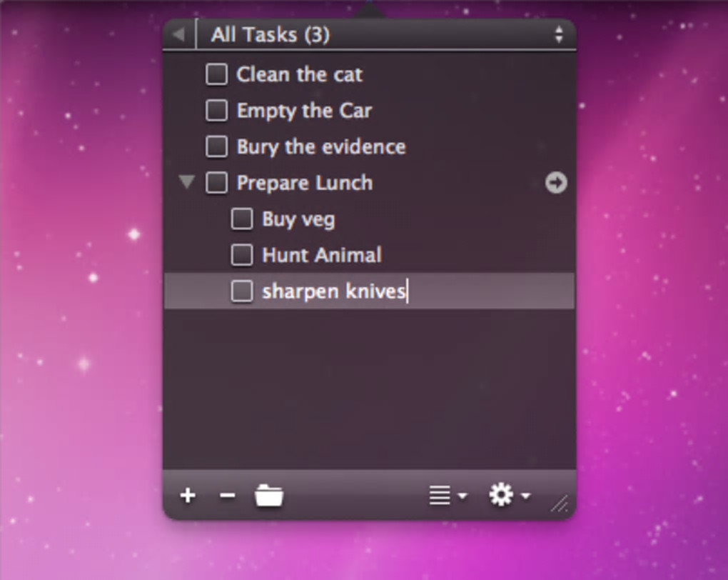Viewport: 728px width, 580px height.
Task: Check off the Clean the cat task
Action: pos(216,74)
